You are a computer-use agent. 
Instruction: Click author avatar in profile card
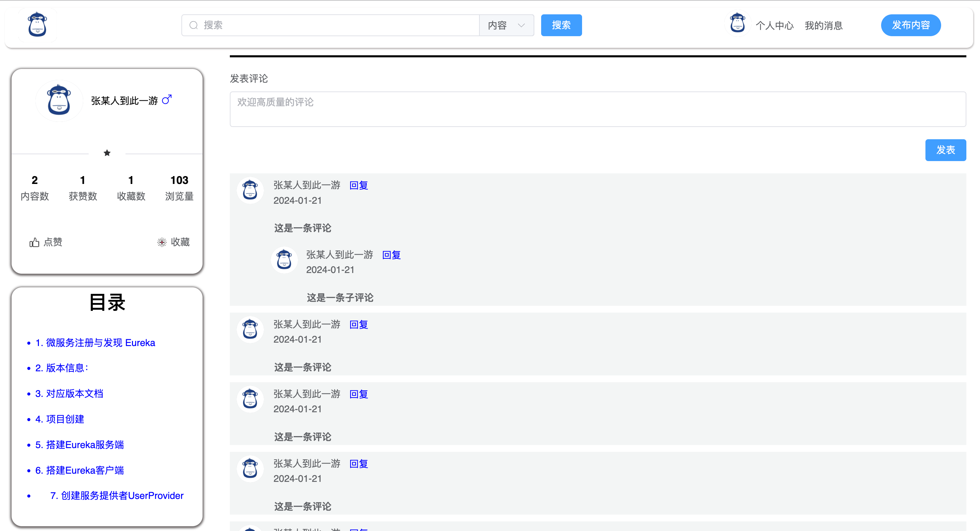point(59,100)
